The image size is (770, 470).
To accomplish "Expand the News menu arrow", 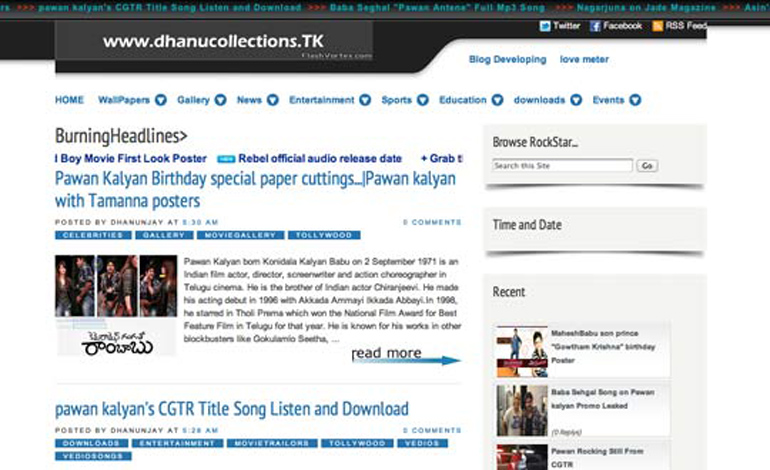I will pyautogui.click(x=273, y=100).
